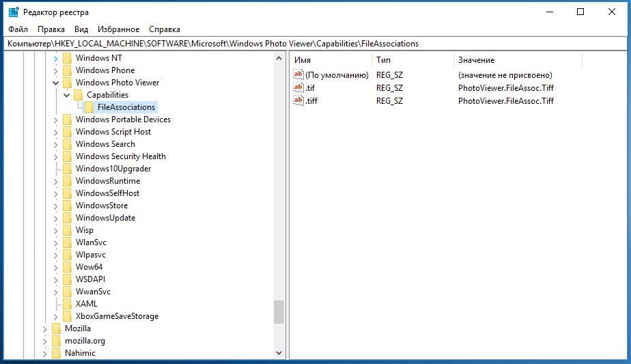Click the string value icon of (По умолчанию)
The width and height of the screenshot is (631, 364).
[x=298, y=74]
